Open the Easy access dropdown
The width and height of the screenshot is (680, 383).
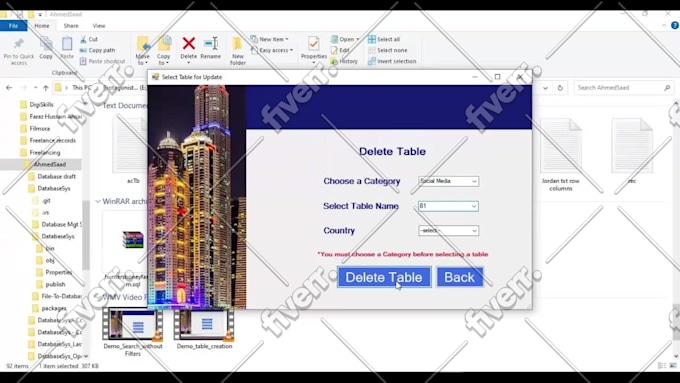272,50
